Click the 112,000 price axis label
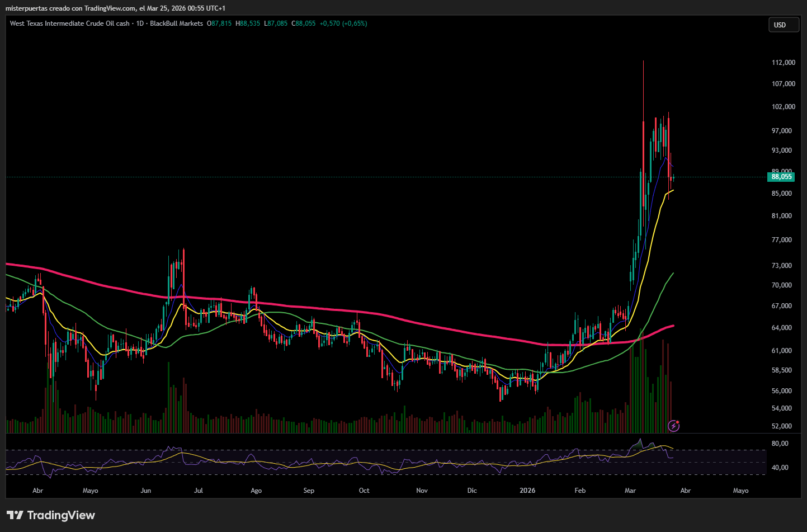Screen dimensions: 807x532 pos(783,63)
